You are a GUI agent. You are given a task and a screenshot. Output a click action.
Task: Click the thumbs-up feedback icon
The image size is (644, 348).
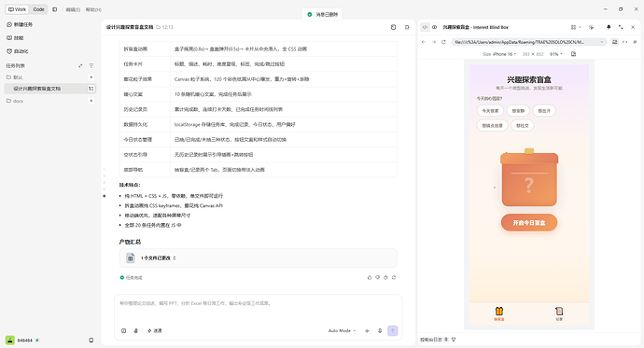click(x=370, y=277)
